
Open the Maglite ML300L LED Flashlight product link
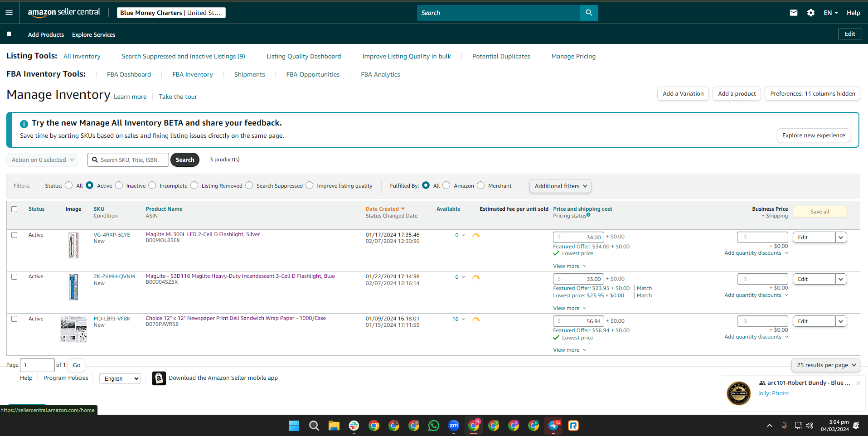[x=203, y=234]
